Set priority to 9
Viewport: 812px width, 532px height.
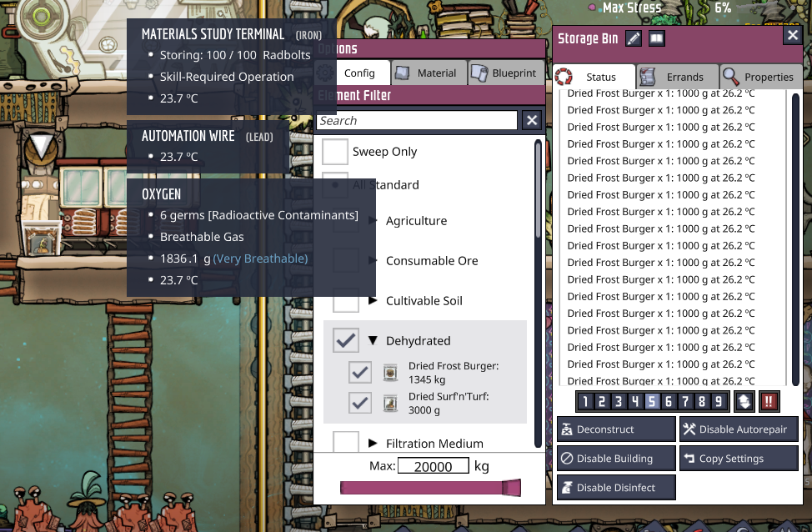coord(719,401)
